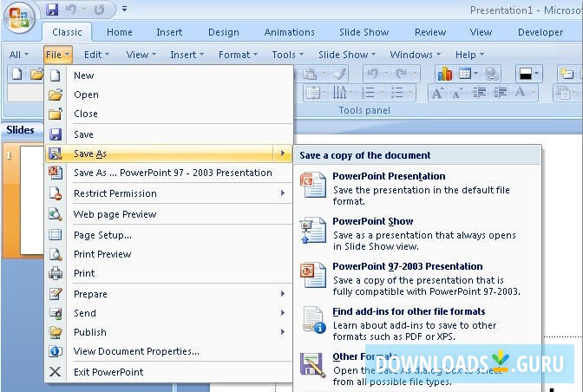
Task: Click the PowerPoint Show format icon
Action: pyautogui.click(x=312, y=230)
